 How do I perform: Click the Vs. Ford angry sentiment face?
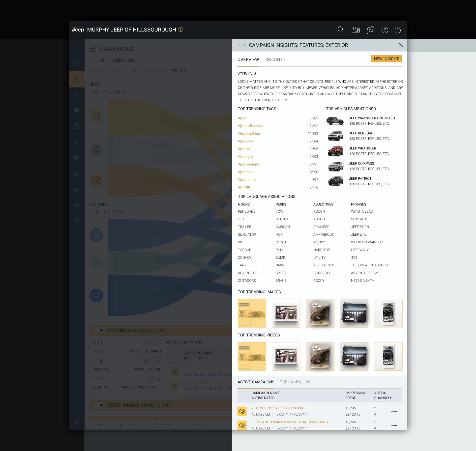pyautogui.click(x=96, y=295)
